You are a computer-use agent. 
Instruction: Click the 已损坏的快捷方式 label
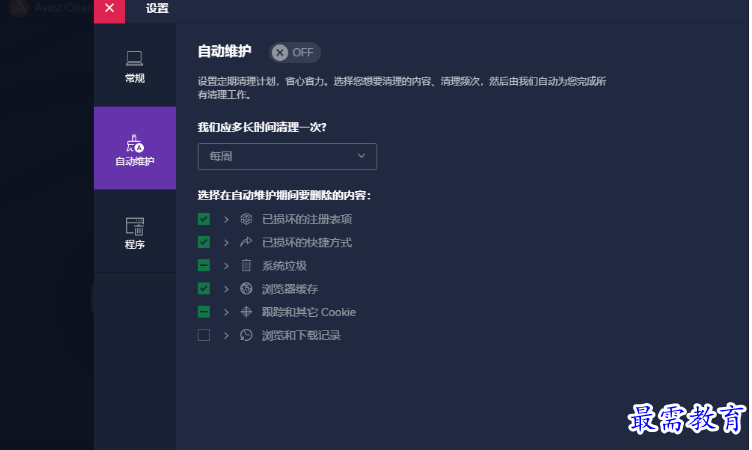[x=307, y=242]
